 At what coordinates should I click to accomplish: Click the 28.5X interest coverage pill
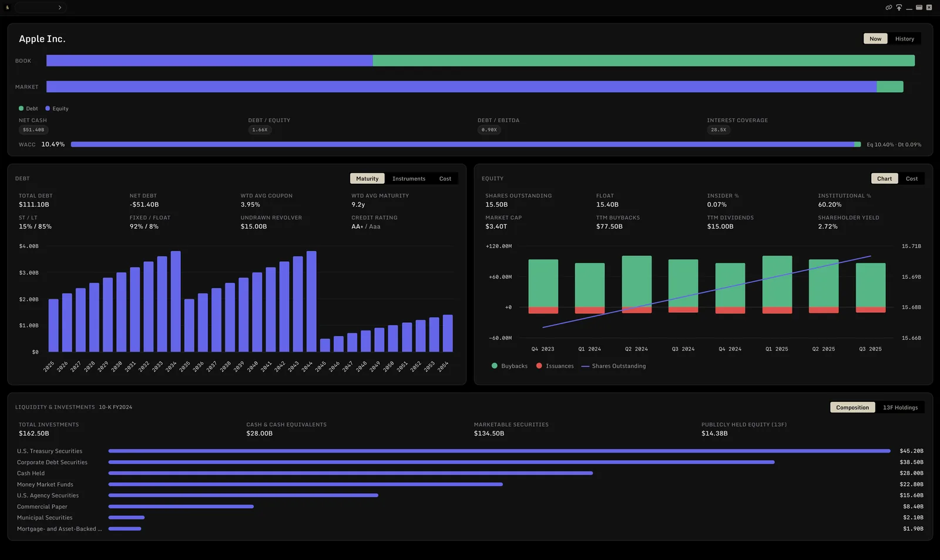point(719,130)
